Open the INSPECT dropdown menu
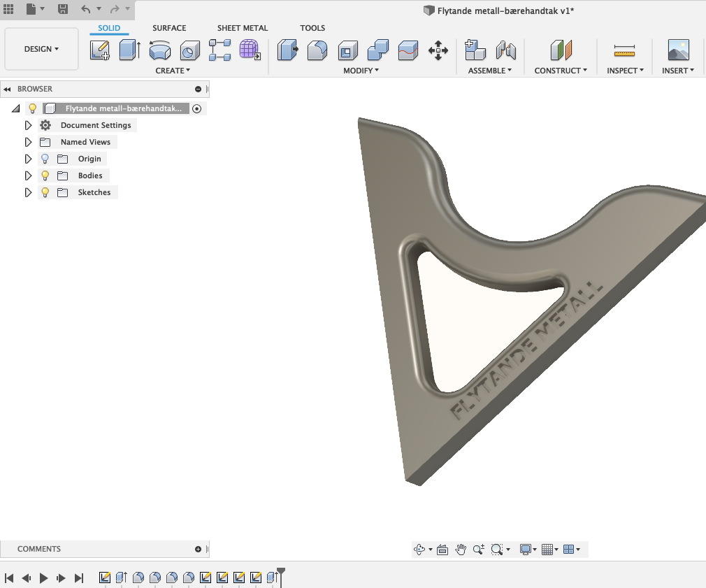Viewport: 706px width, 588px height. click(x=625, y=71)
